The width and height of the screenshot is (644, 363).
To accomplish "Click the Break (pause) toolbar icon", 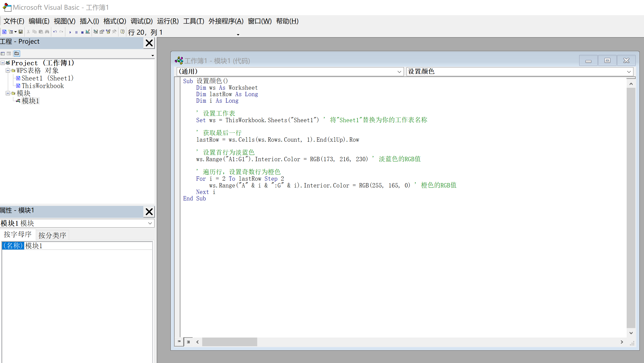I will [76, 32].
